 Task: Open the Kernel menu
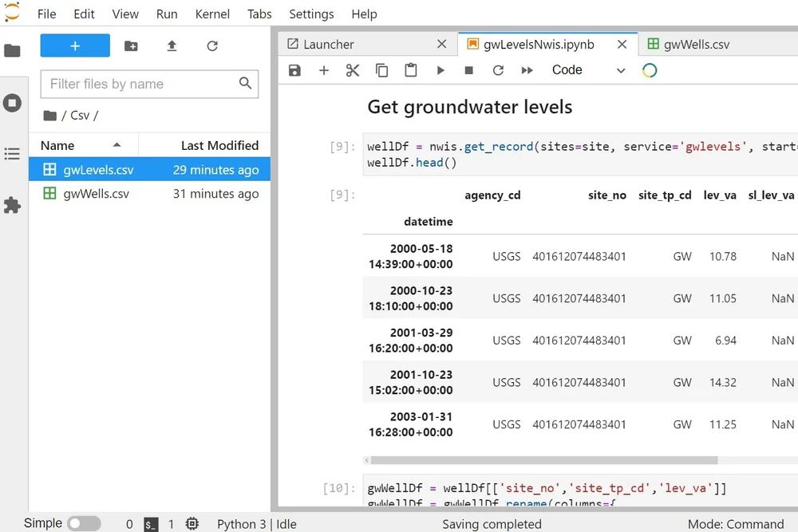tap(211, 14)
